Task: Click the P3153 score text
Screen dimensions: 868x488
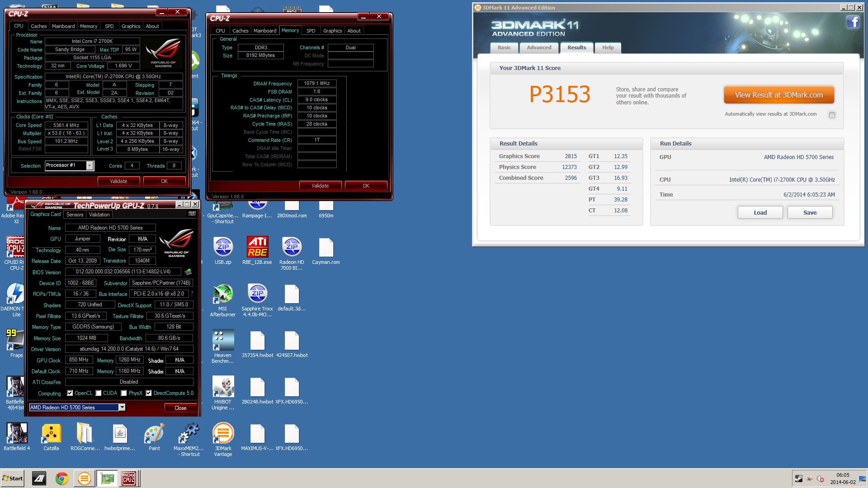Action: coord(560,94)
